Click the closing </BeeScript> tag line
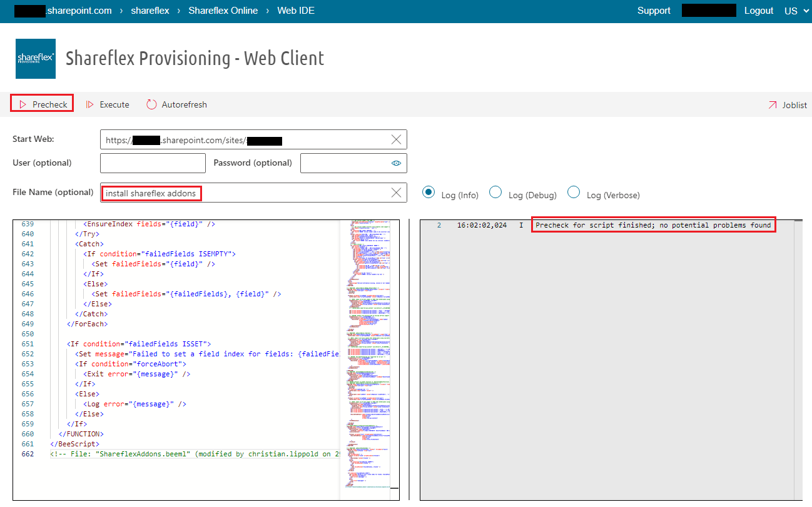This screenshot has width=812, height=507. coord(74,444)
